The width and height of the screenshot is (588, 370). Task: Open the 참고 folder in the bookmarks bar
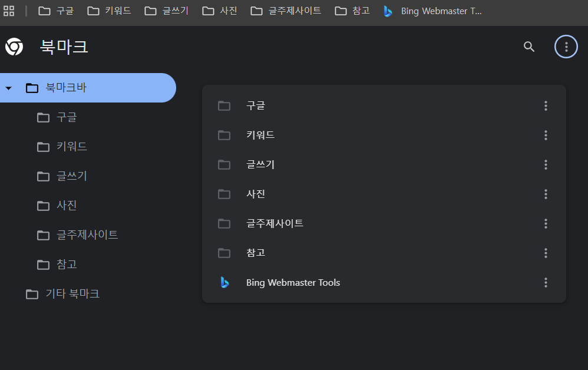[x=352, y=11]
